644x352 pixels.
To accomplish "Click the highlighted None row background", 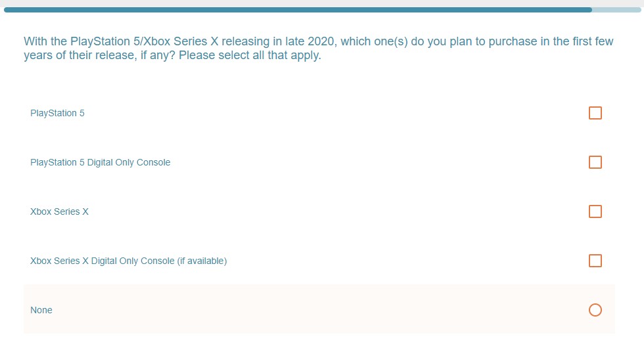I will point(319,309).
